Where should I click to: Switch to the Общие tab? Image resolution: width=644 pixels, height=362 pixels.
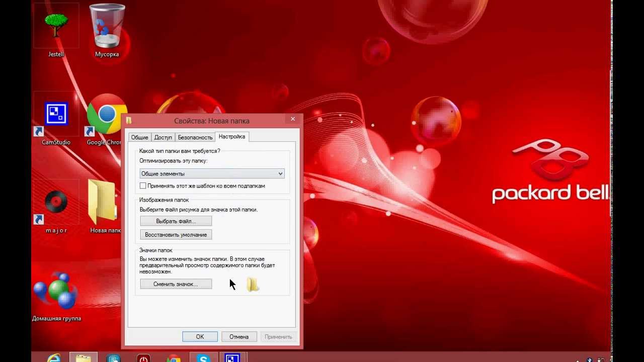139,137
